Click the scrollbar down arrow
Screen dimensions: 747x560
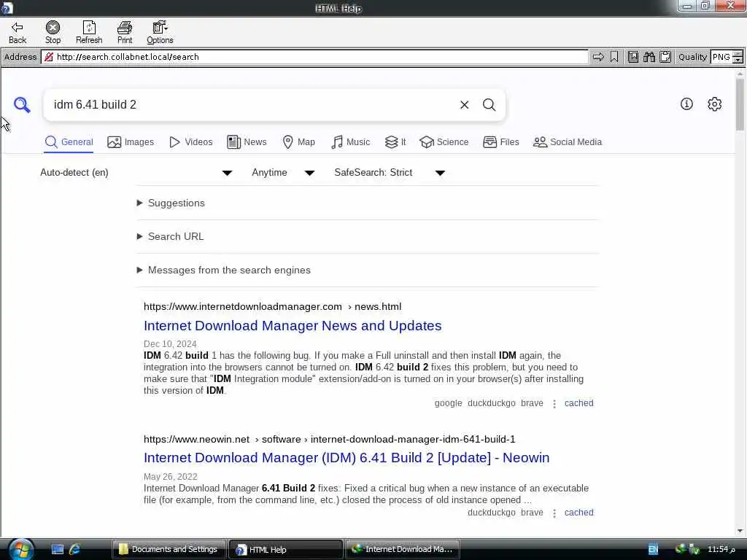click(x=740, y=531)
